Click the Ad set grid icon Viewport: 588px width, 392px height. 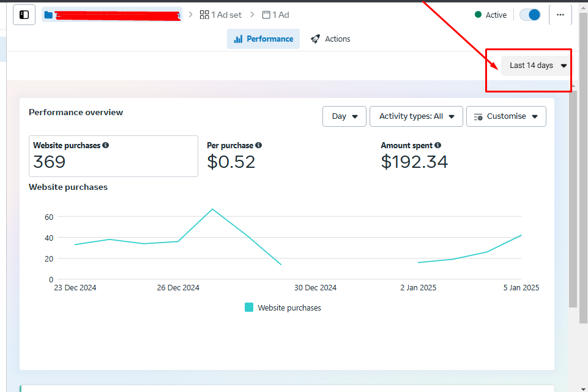pyautogui.click(x=204, y=15)
